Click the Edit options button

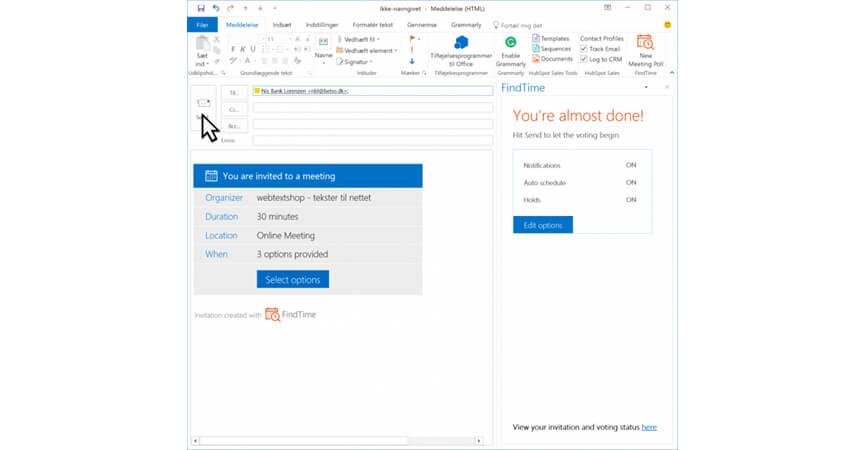pos(542,225)
